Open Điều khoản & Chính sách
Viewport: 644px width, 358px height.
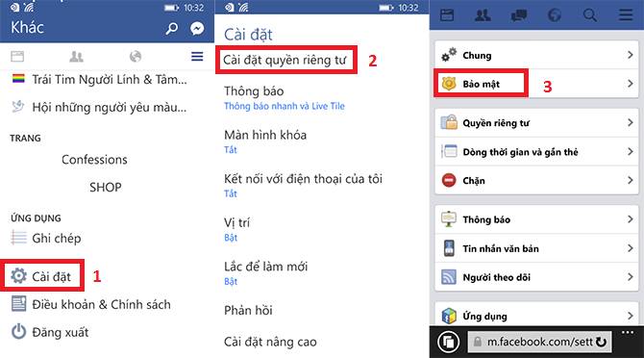coord(101,304)
